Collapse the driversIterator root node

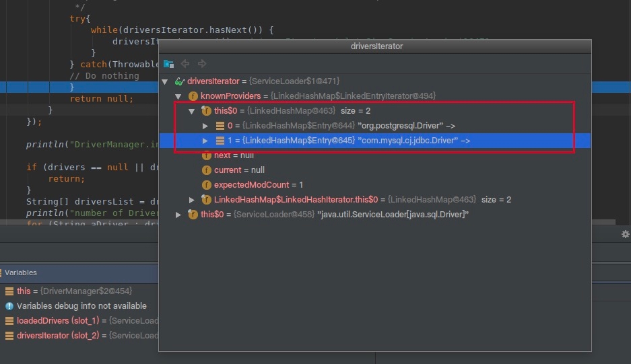click(165, 81)
